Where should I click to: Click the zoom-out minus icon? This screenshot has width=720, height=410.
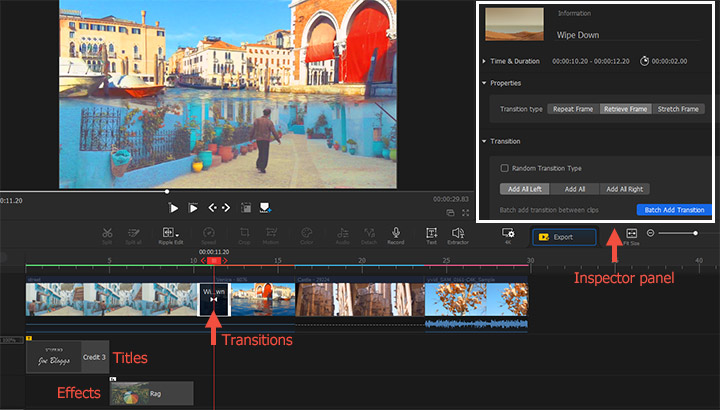[651, 233]
